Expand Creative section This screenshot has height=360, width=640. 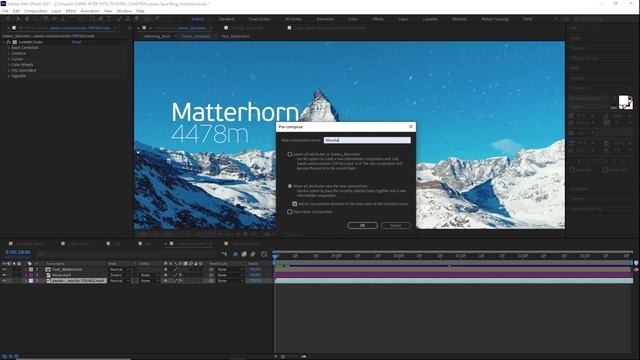pos(9,53)
